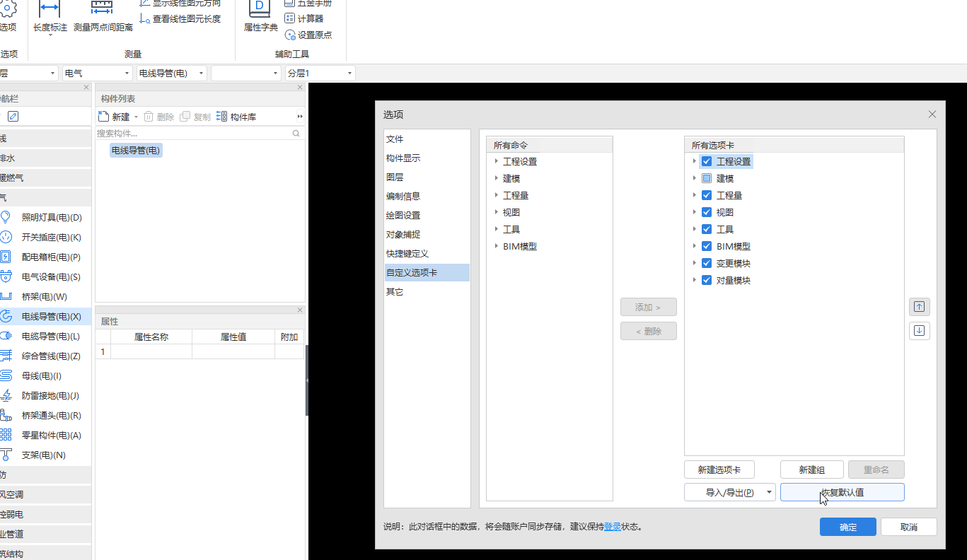Click the 测量两点间距离 ruler tool
The height and width of the screenshot is (560, 967).
(x=103, y=18)
